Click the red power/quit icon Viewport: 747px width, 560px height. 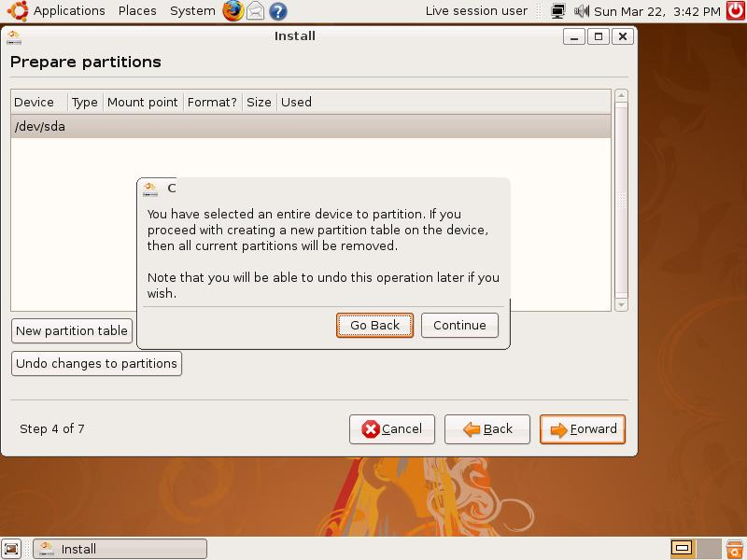click(736, 10)
